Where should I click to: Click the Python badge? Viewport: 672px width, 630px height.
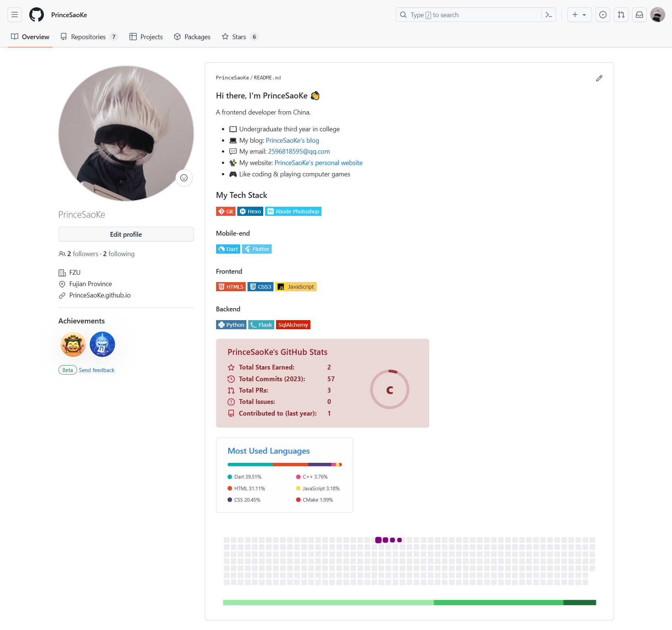coord(231,325)
